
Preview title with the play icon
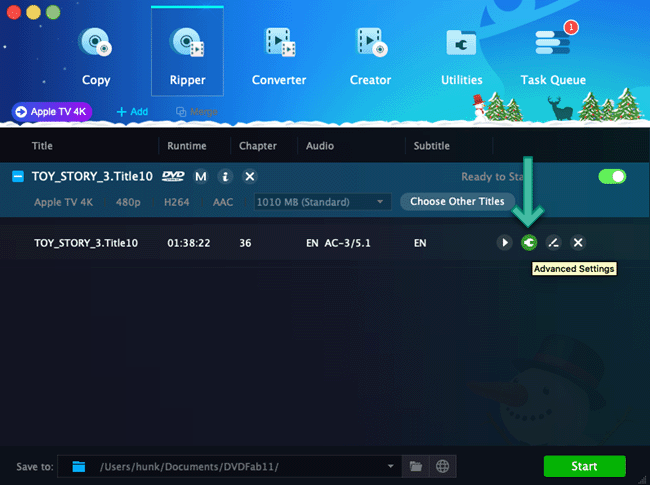pyautogui.click(x=504, y=242)
